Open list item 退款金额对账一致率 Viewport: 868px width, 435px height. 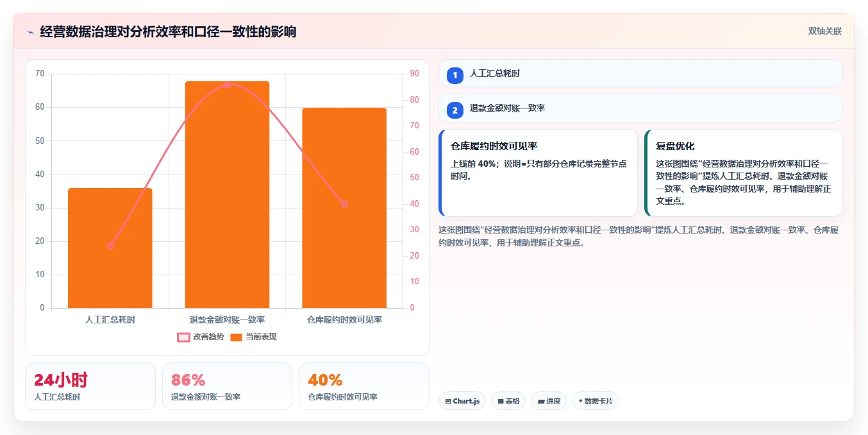(640, 108)
